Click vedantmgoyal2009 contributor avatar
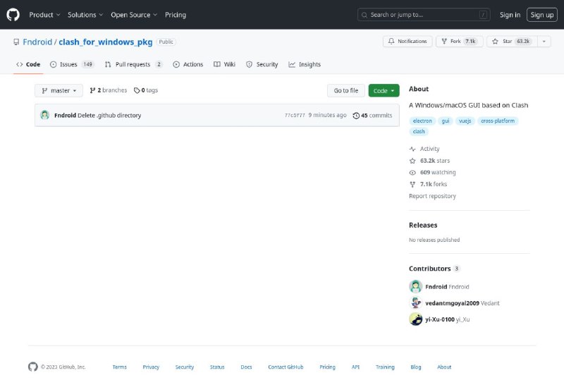 [x=416, y=303]
